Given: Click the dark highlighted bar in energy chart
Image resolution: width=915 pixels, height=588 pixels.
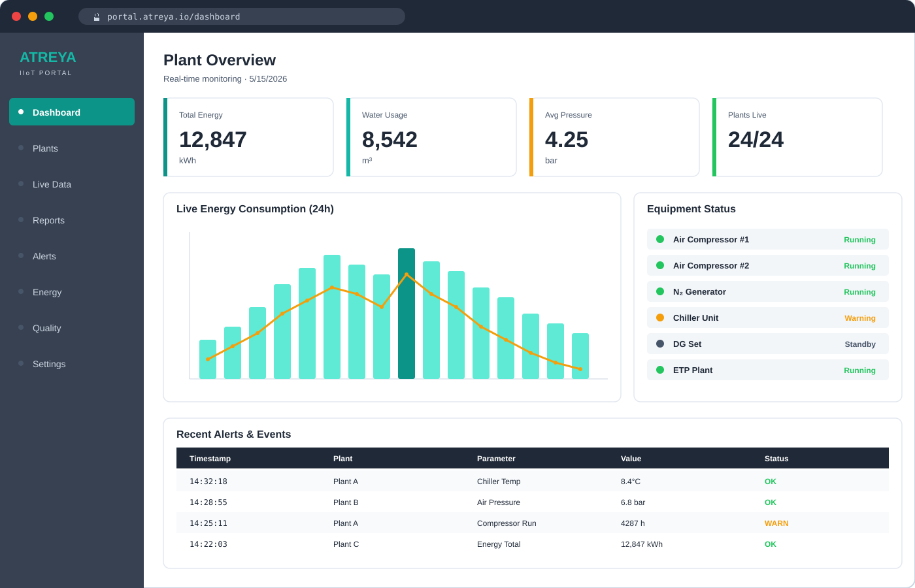Looking at the screenshot, I should pyautogui.click(x=407, y=314).
